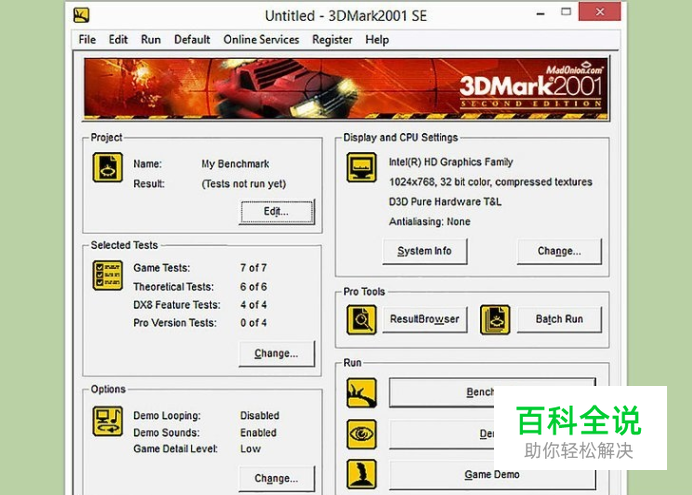Click the Game Tests '7 of 7' value

253,268
